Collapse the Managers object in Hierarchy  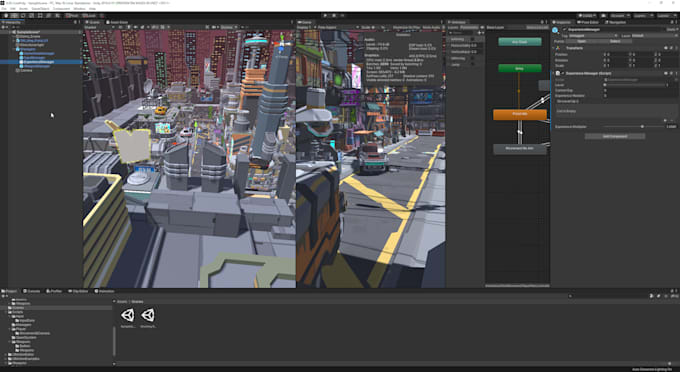click(x=14, y=49)
